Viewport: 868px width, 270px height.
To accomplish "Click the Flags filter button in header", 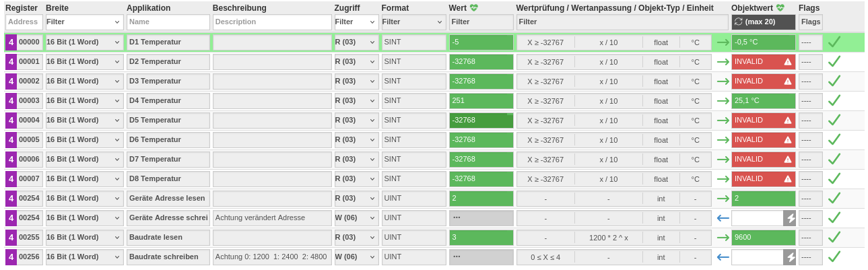I will click(x=810, y=22).
